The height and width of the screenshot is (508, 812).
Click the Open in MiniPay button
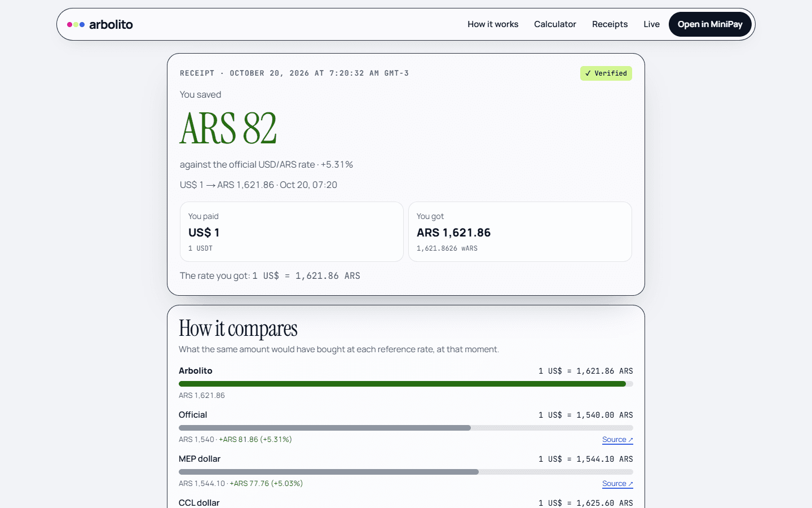(x=710, y=24)
